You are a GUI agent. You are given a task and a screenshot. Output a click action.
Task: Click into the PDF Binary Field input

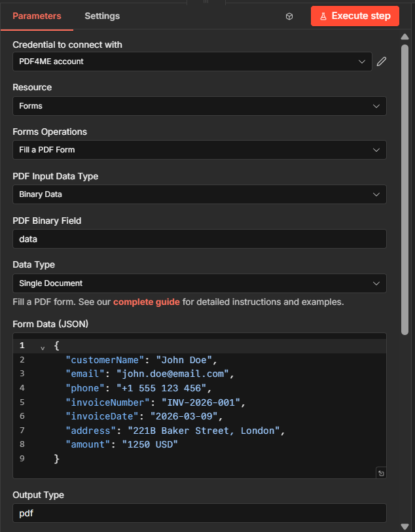click(x=199, y=239)
